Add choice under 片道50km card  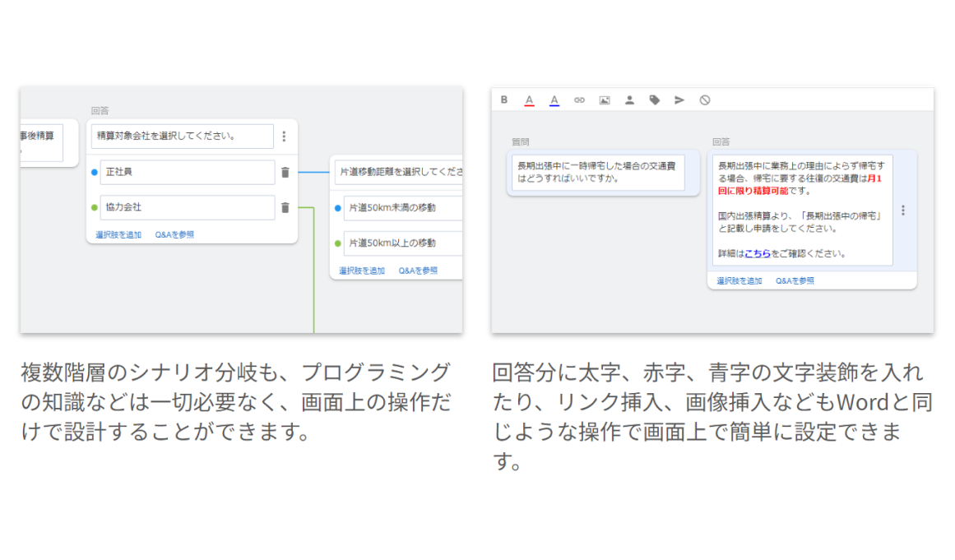coord(362,271)
